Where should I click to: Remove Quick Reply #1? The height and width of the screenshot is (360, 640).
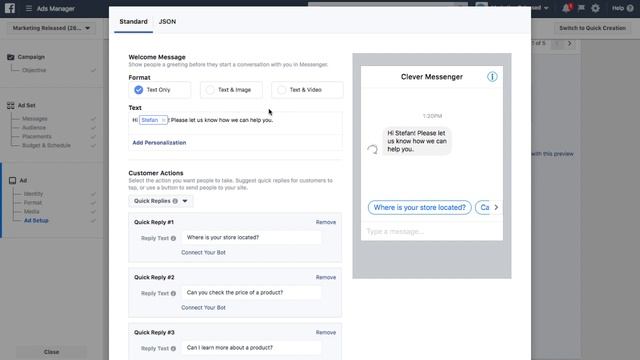pos(326,222)
